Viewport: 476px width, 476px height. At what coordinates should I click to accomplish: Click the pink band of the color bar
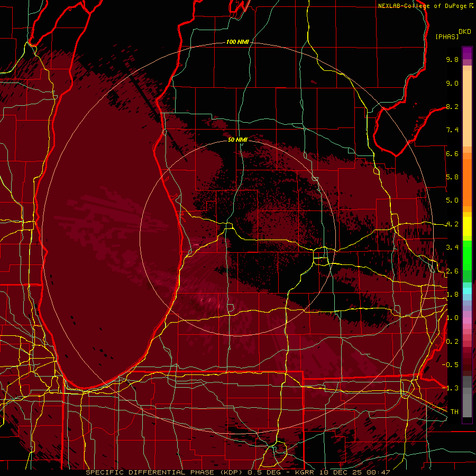click(467, 321)
